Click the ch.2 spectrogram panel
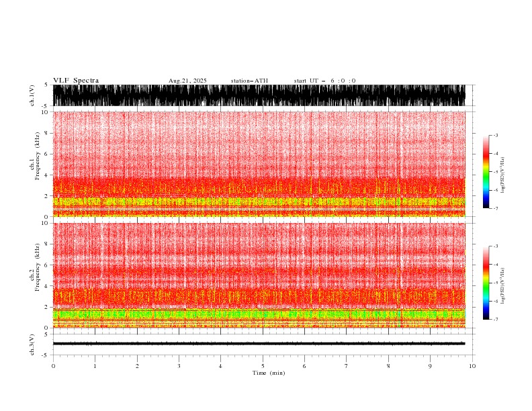Screen dimensions: 532x411 pyautogui.click(x=259, y=275)
